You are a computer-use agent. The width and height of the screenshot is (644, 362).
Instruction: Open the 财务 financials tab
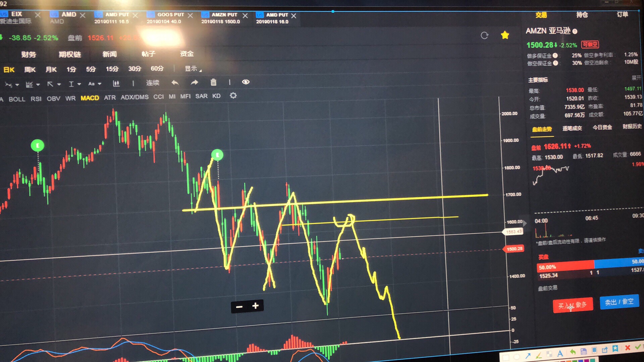[29, 54]
